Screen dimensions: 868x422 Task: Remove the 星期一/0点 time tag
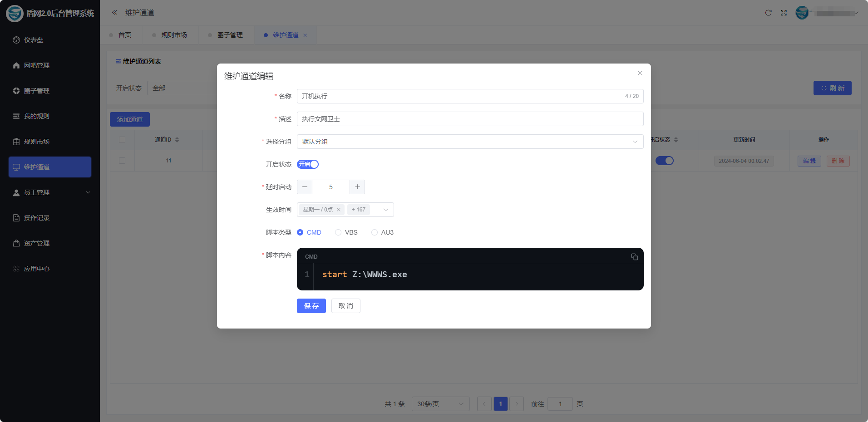point(339,210)
